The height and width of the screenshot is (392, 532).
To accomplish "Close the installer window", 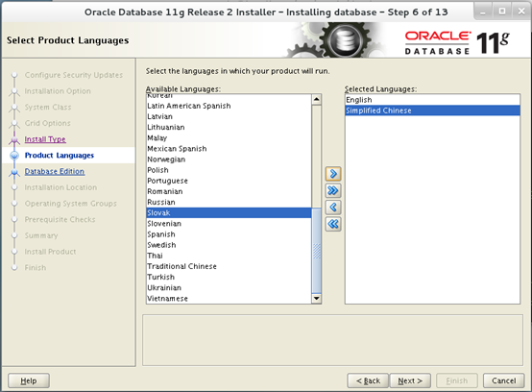I will [x=521, y=12].
